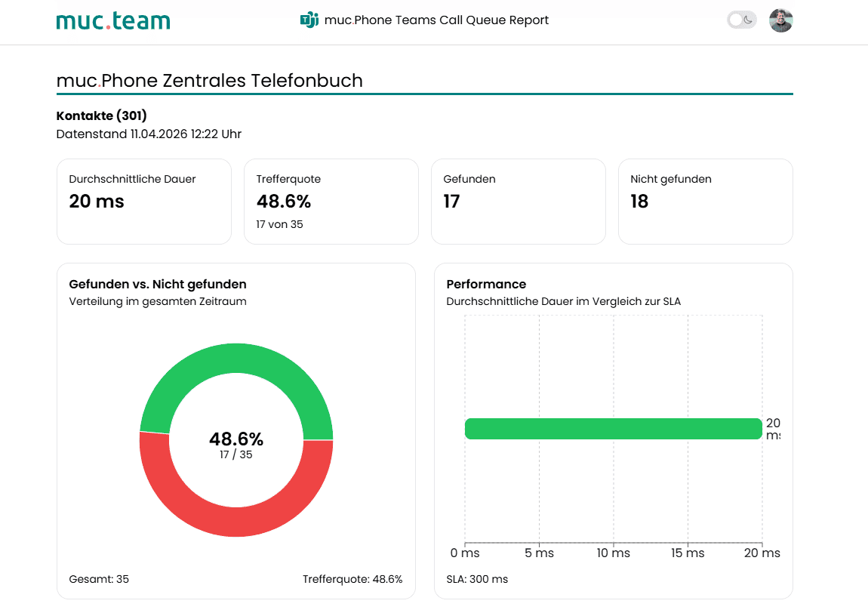Select the Durchschnittliche Dauer card label

(x=132, y=179)
